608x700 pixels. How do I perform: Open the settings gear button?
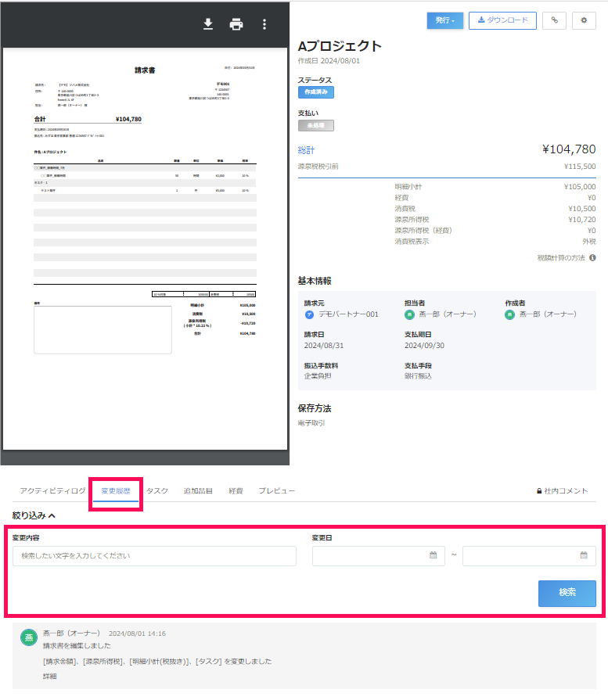pyautogui.click(x=584, y=20)
